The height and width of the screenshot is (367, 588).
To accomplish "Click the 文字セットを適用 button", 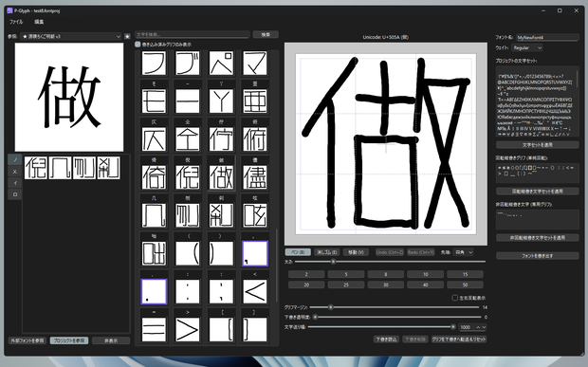I will pos(538,145).
